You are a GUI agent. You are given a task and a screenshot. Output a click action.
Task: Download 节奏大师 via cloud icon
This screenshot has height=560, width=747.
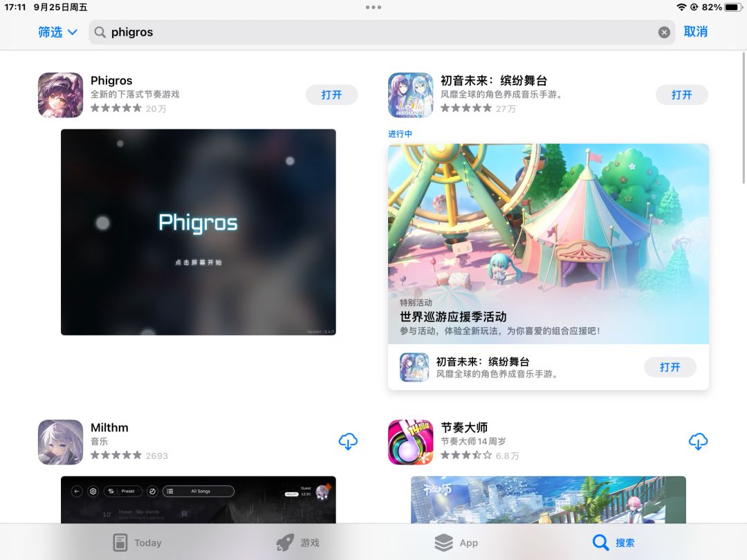point(698,442)
